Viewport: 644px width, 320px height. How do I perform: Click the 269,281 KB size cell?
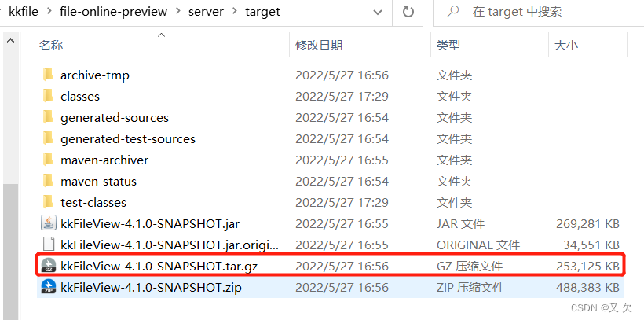pos(587,224)
